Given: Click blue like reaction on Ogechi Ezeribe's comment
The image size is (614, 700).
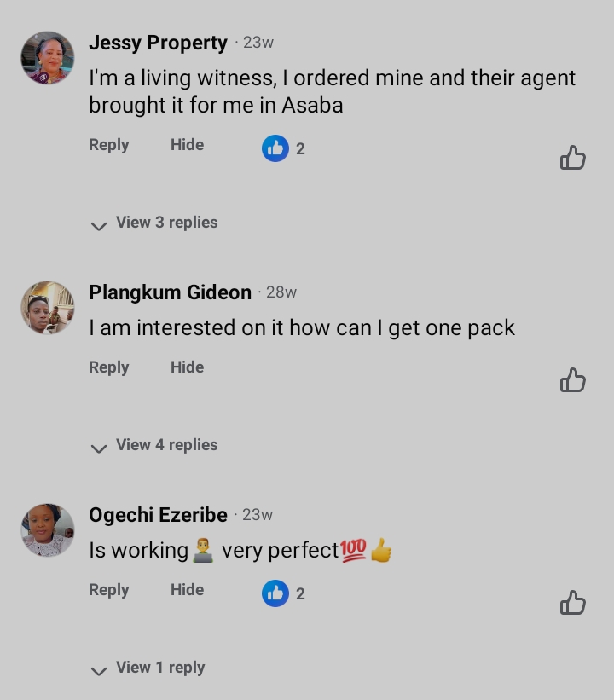Looking at the screenshot, I should (x=275, y=593).
